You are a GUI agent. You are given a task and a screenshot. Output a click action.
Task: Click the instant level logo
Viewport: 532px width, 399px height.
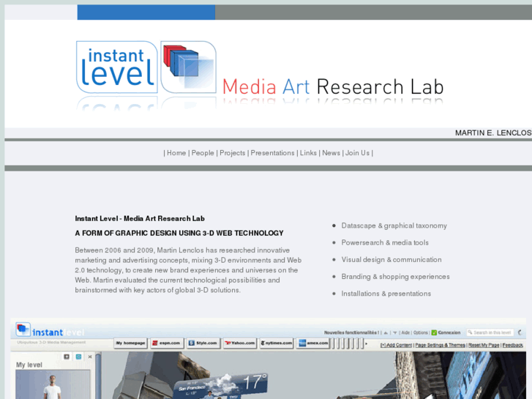117,67
